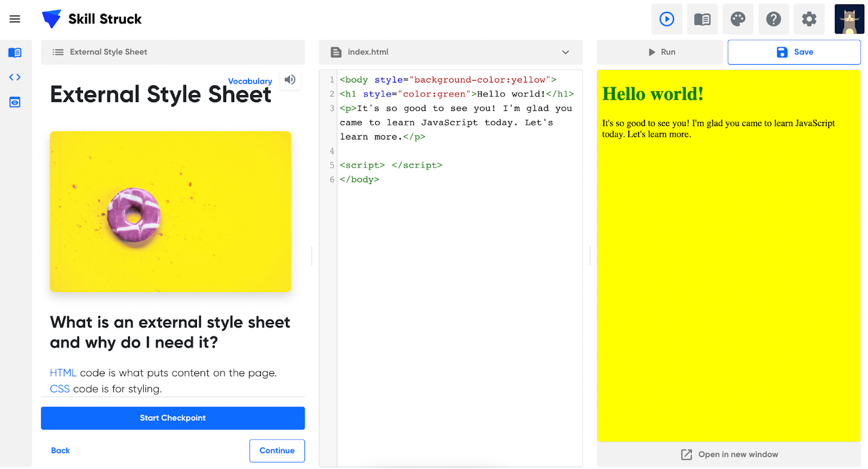Click the preview paragraph text
The image size is (868, 469).
718,129
